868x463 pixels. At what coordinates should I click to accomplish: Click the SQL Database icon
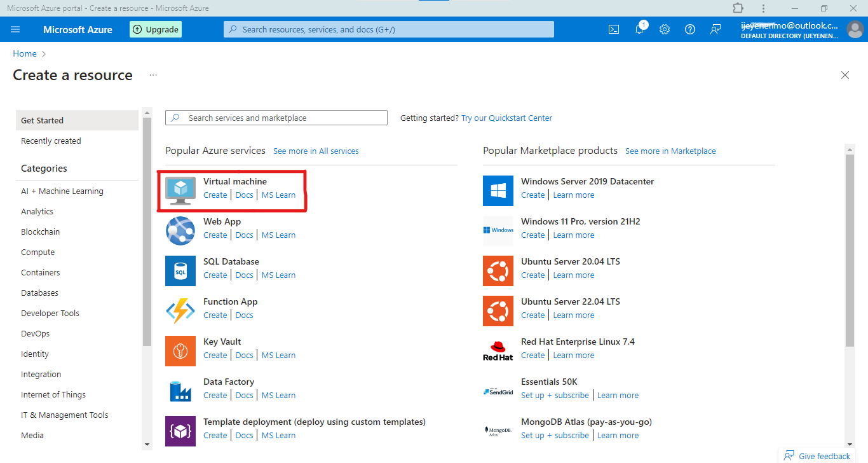[x=180, y=270]
